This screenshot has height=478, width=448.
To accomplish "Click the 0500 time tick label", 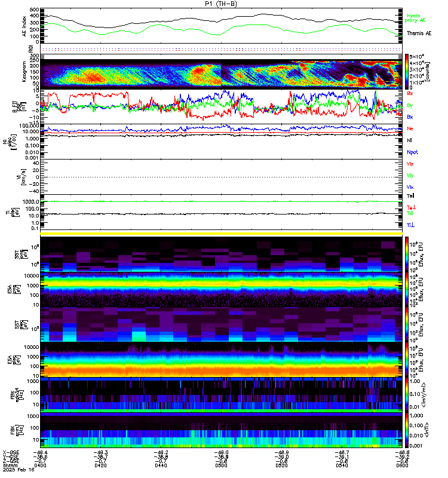I will pyautogui.click(x=221, y=465).
